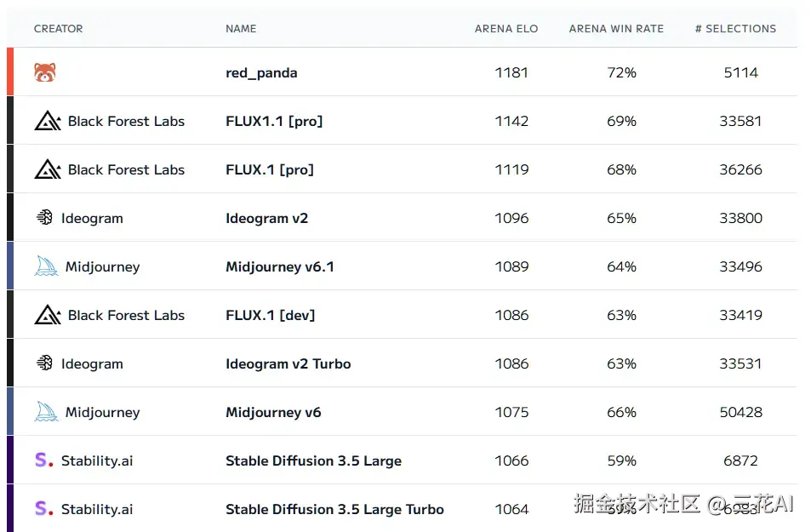
Task: Click Black Forest Labs logo beside FLUX.1 [pro]
Action: [x=48, y=169]
